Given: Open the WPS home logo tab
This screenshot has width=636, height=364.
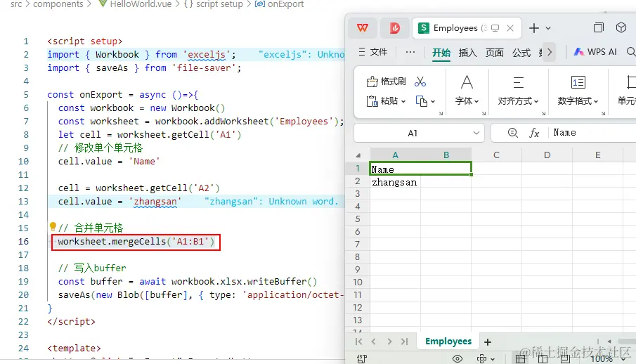Looking at the screenshot, I should point(362,28).
